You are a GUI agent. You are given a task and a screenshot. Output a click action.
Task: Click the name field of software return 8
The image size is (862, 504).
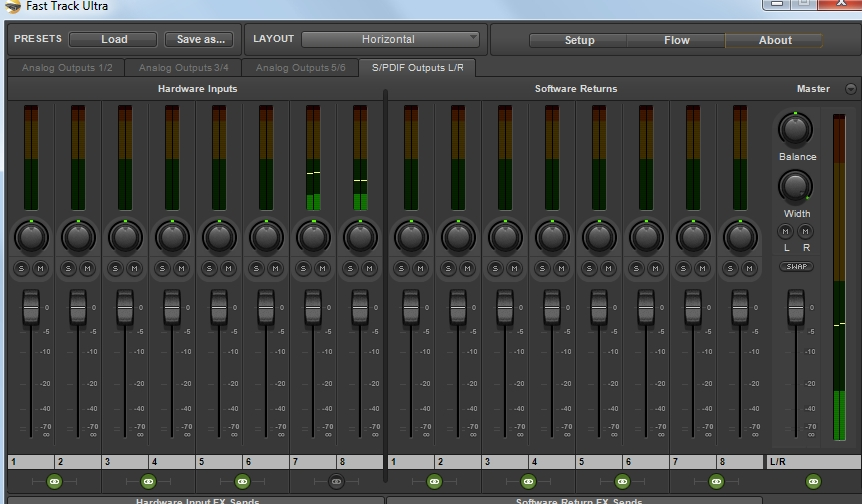(x=741, y=462)
